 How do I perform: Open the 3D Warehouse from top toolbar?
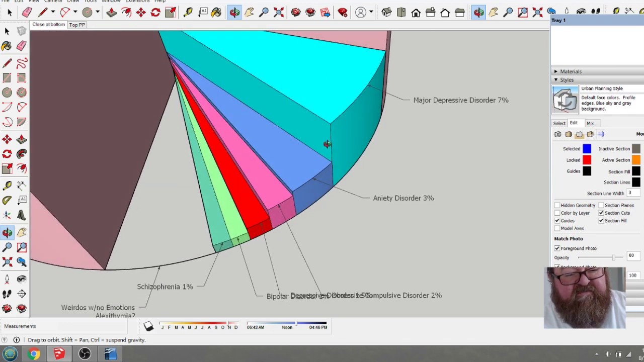pyautogui.click(x=295, y=12)
